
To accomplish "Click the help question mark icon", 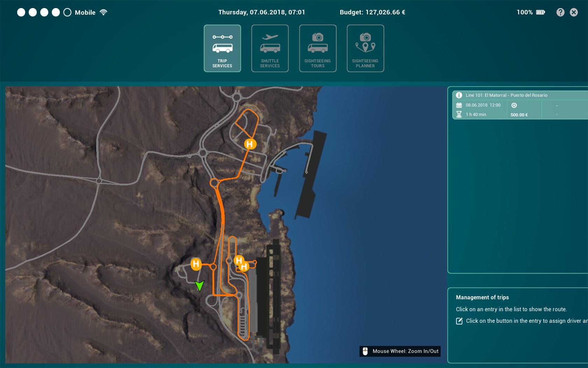I will [560, 12].
